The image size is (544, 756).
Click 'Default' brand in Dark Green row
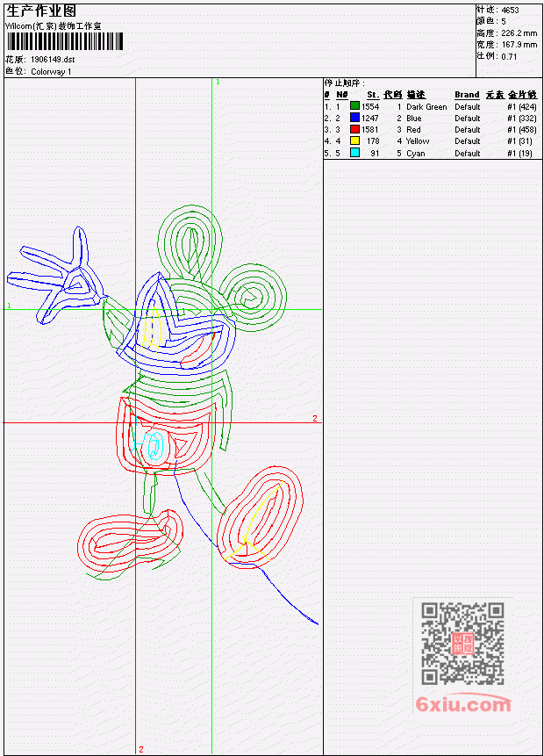point(468,106)
